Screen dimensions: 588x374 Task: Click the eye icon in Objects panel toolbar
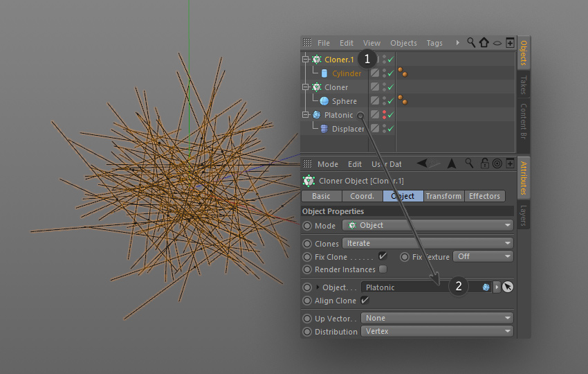pyautogui.click(x=497, y=43)
